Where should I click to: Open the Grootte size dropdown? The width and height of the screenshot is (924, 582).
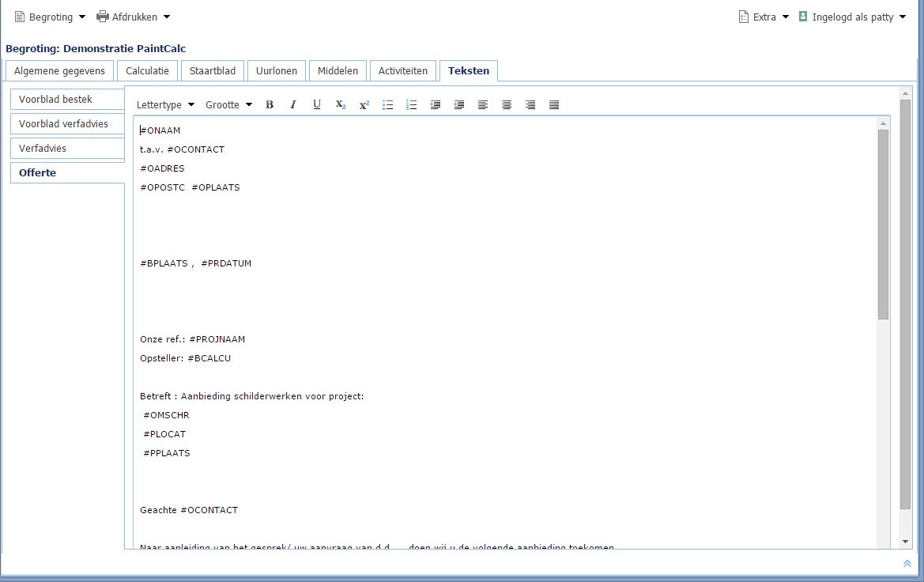pos(228,104)
